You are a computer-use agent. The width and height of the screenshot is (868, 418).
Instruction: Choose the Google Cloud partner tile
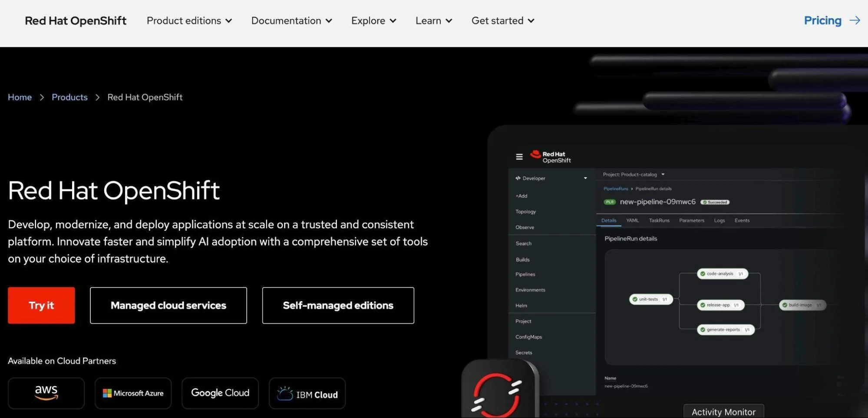point(220,393)
